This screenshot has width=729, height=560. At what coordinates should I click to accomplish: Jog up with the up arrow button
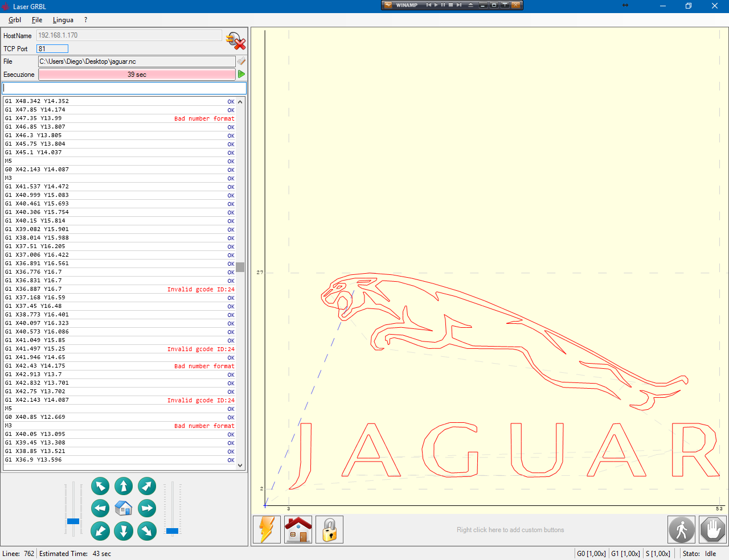pyautogui.click(x=124, y=486)
